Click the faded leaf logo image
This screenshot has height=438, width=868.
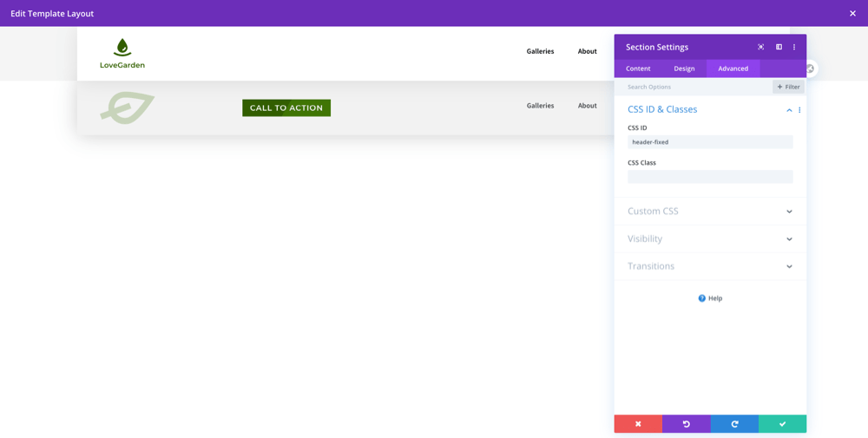click(x=128, y=108)
